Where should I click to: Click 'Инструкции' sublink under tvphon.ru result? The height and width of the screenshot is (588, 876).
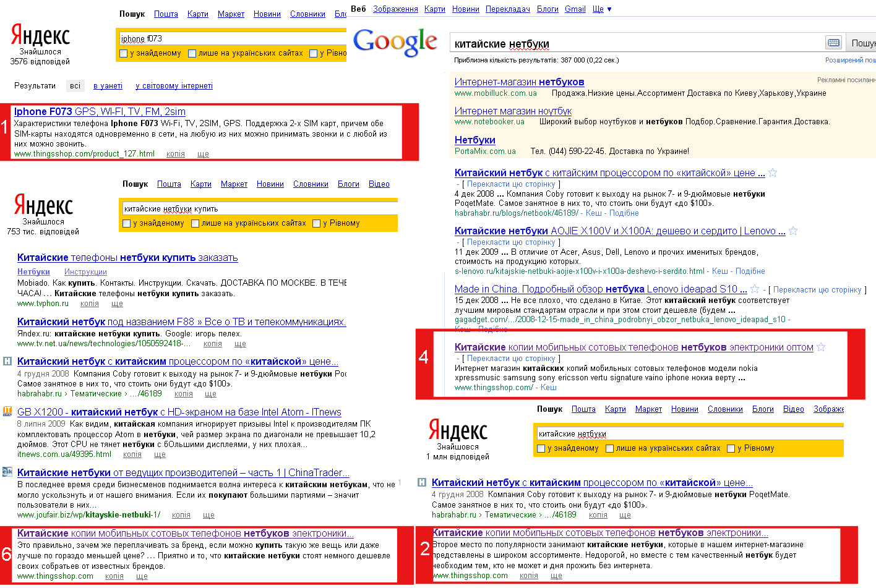point(85,272)
